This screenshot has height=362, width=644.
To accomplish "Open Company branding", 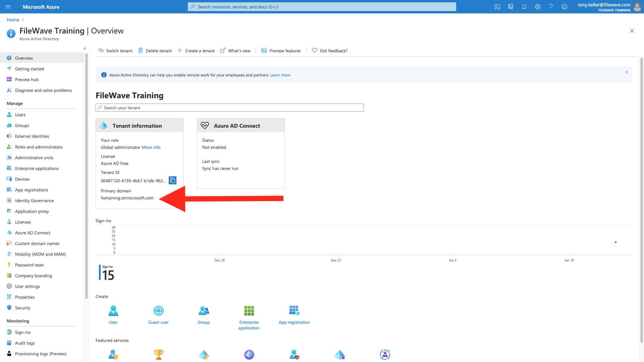I will point(42,276).
